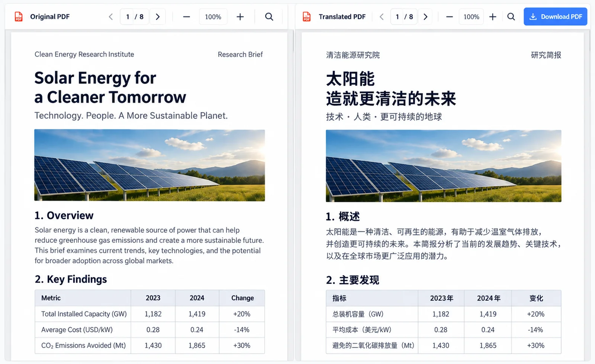Screen dimensions: 595x364
Task: Click the solar panel image in Original PDF
Action: click(149, 165)
